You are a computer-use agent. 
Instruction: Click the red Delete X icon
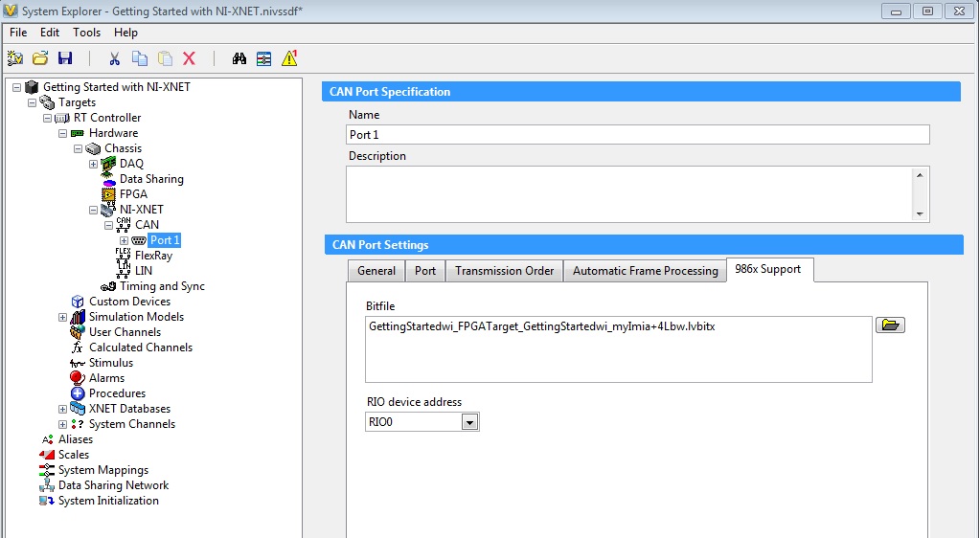190,58
